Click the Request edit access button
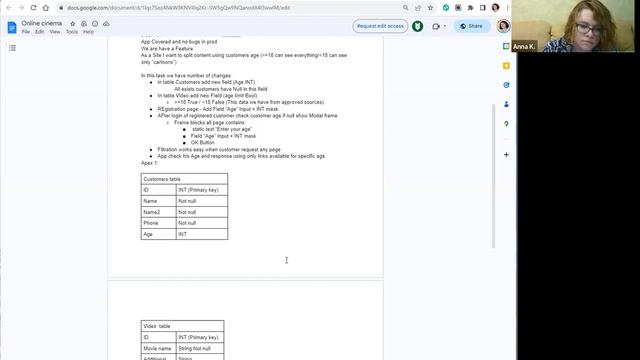The width and height of the screenshot is (640, 360). pos(380,26)
